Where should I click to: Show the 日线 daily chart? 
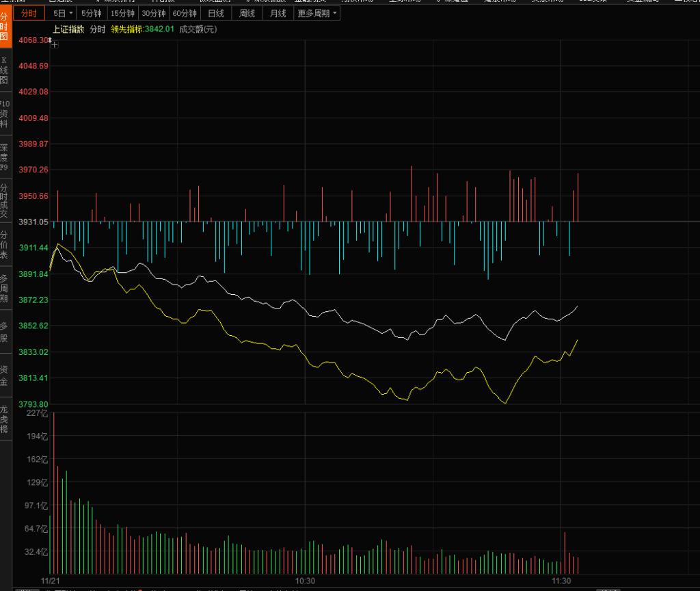[x=216, y=14]
